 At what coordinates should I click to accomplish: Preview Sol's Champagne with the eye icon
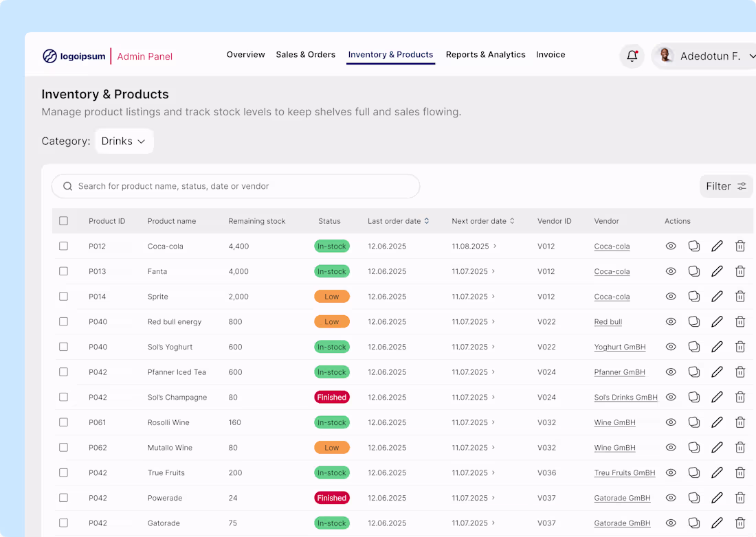tap(671, 397)
